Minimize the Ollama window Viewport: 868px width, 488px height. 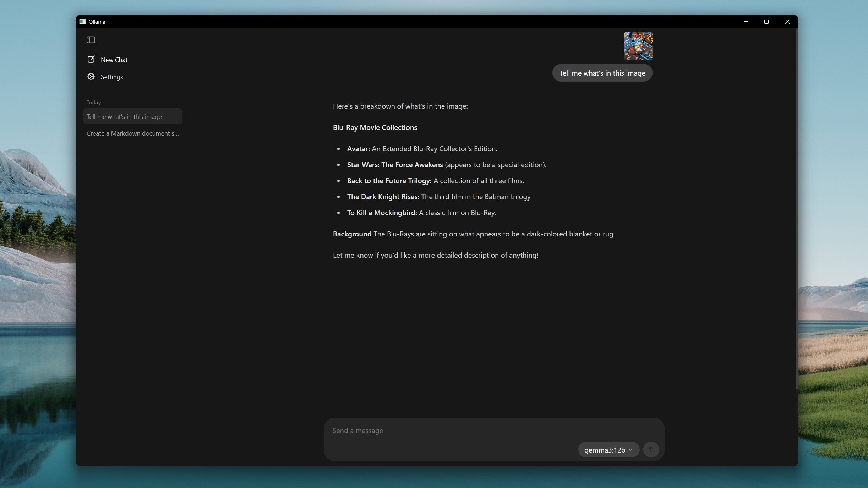coord(746,22)
